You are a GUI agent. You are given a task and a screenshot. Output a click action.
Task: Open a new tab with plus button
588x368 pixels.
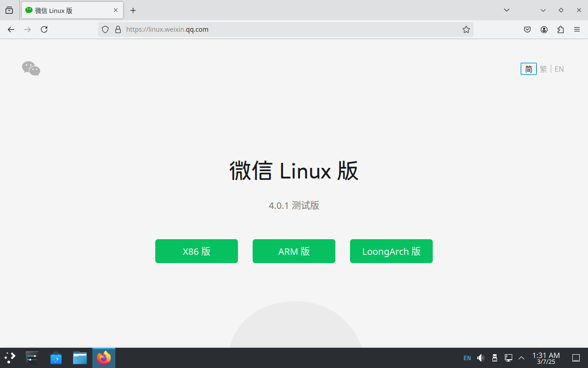click(x=133, y=10)
